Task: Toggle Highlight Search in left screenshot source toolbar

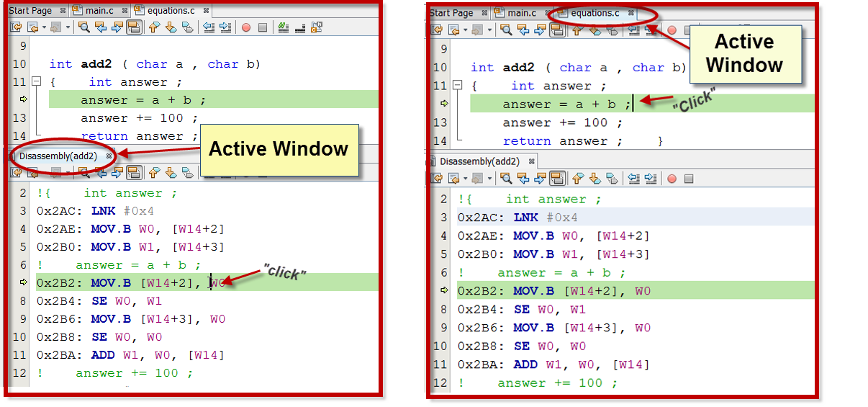Action: pos(134,27)
